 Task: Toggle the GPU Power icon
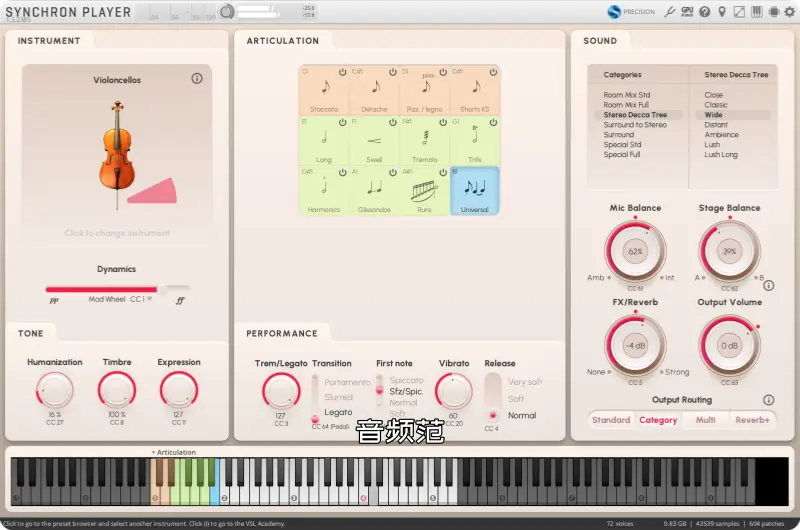(x=687, y=11)
